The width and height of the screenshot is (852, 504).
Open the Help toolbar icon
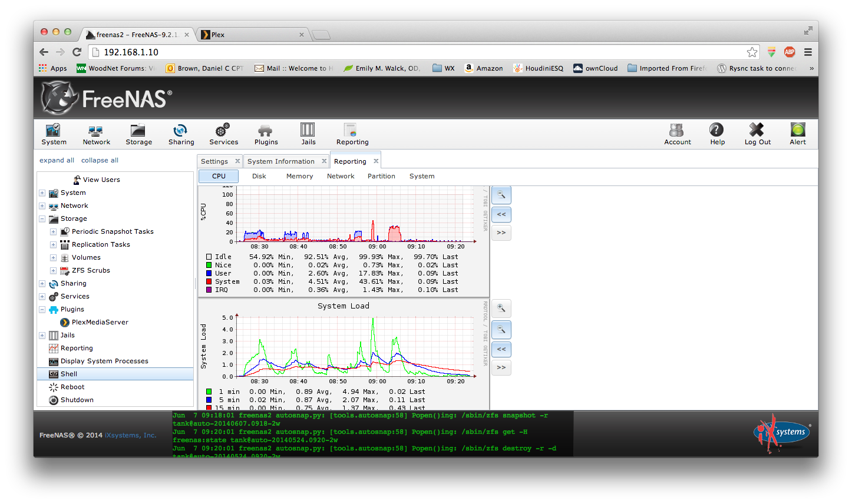coord(717,134)
